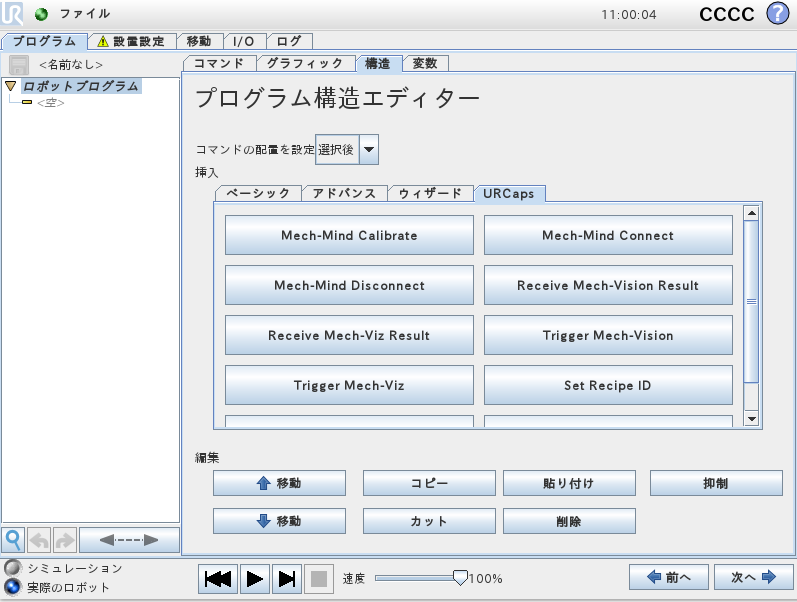Open the ファイル menu
797x602 pixels.
click(84, 14)
